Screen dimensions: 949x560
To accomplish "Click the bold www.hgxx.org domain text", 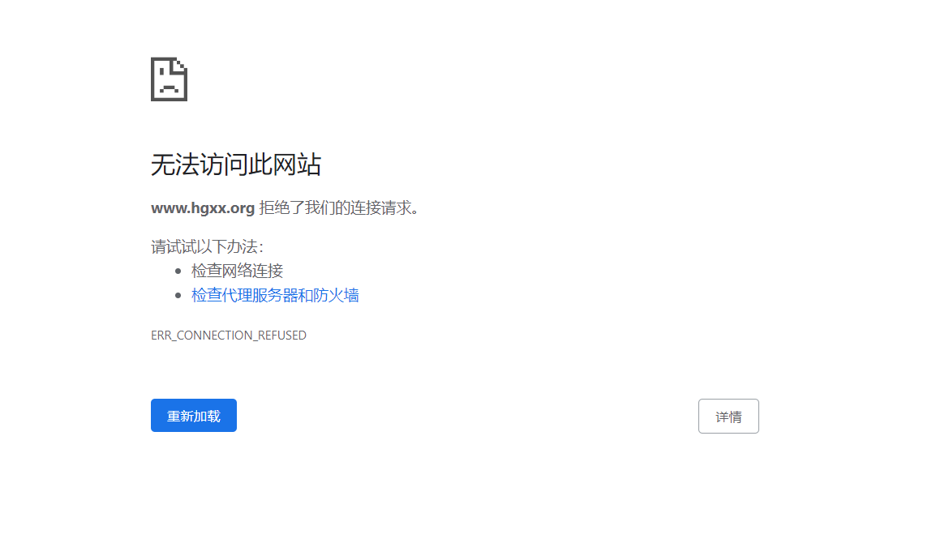I will pyautogui.click(x=203, y=208).
